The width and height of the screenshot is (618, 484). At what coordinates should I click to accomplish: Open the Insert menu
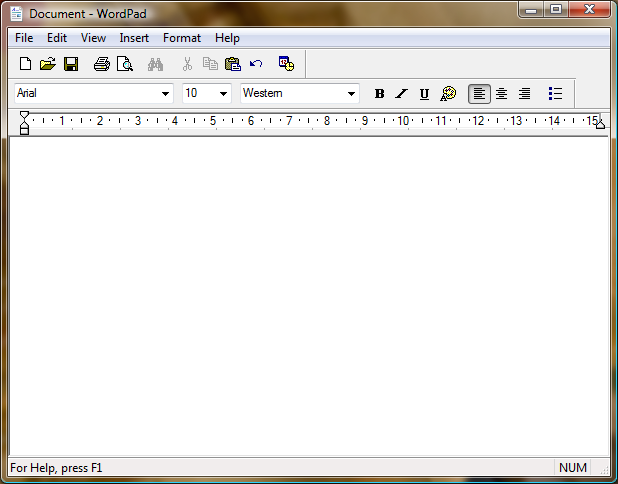pos(134,38)
